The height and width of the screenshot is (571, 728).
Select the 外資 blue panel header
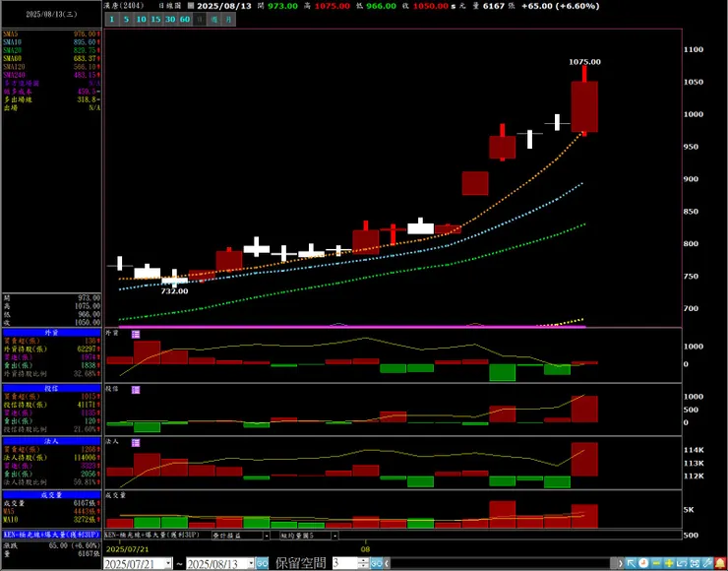click(x=51, y=333)
